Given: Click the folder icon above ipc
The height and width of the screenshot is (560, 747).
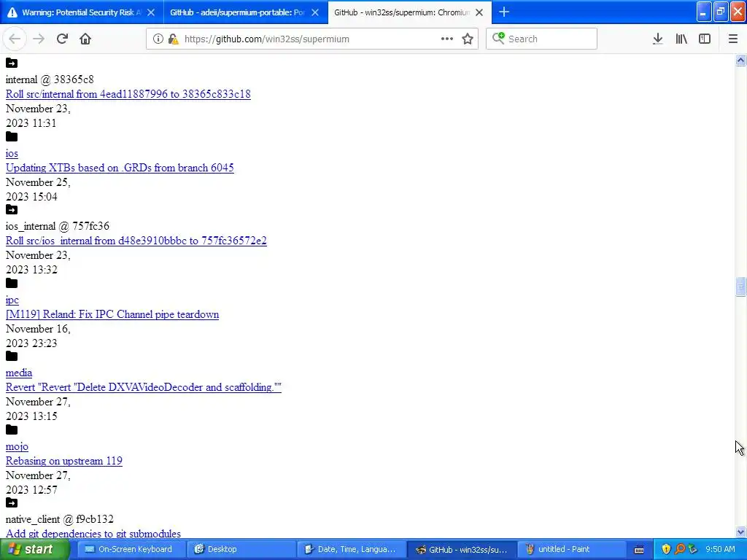Looking at the screenshot, I should tap(12, 284).
